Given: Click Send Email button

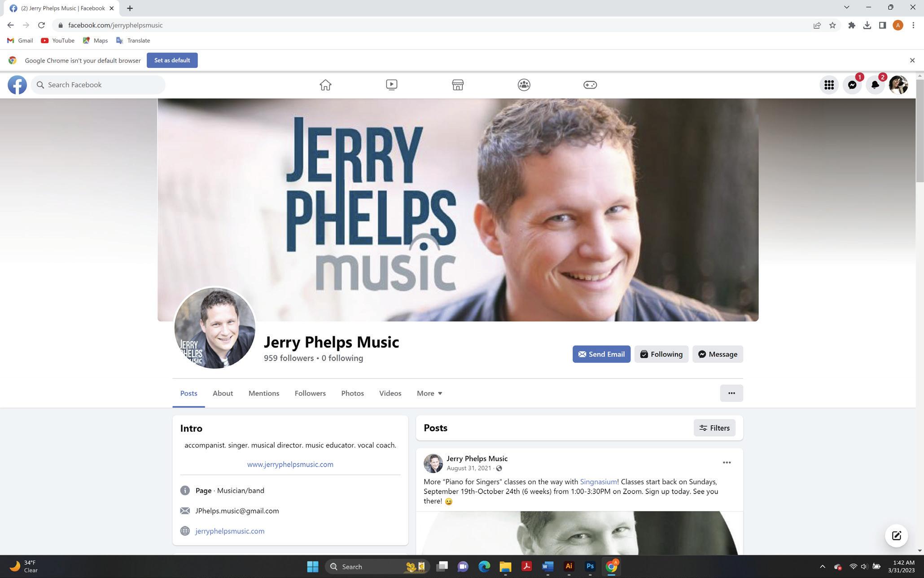Looking at the screenshot, I should (601, 354).
